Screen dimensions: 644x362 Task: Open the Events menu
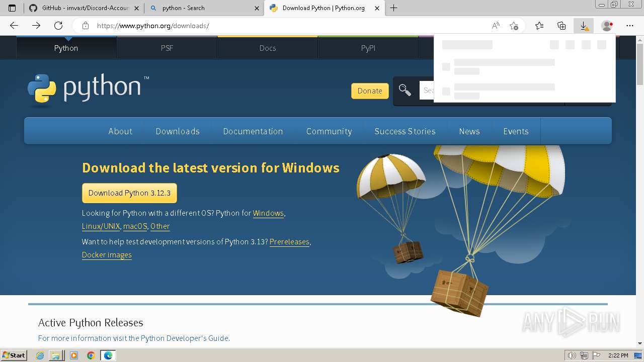516,131
